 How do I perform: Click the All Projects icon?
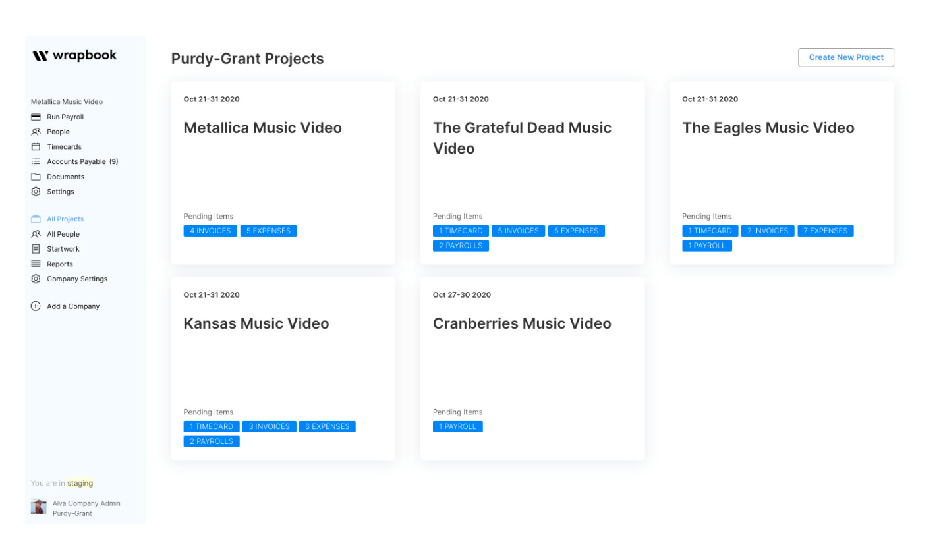(x=36, y=219)
